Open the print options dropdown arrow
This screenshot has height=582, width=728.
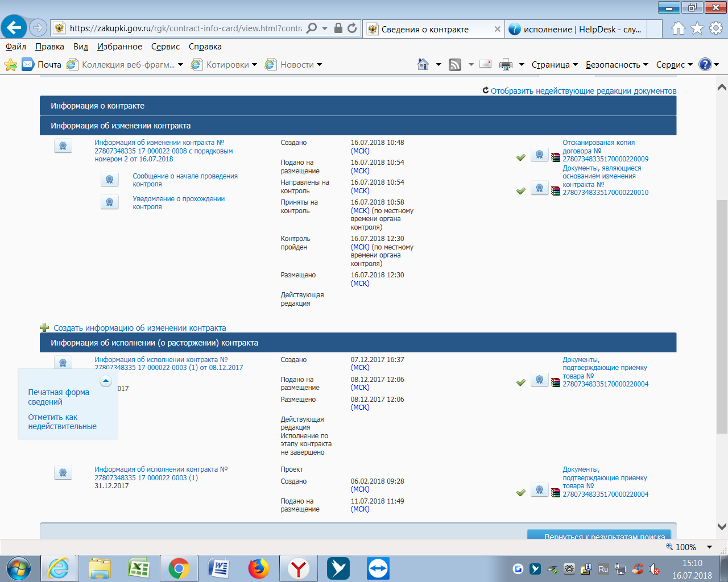point(522,65)
